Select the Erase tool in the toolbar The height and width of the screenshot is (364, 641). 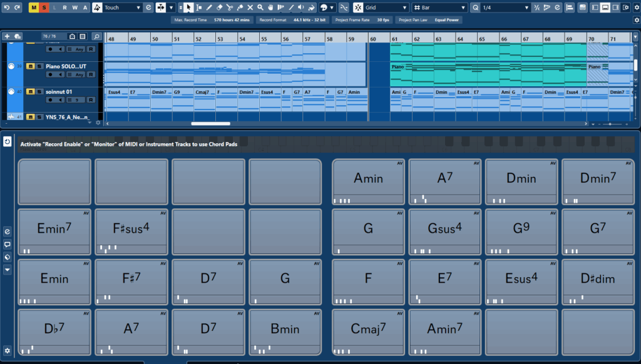tap(220, 8)
